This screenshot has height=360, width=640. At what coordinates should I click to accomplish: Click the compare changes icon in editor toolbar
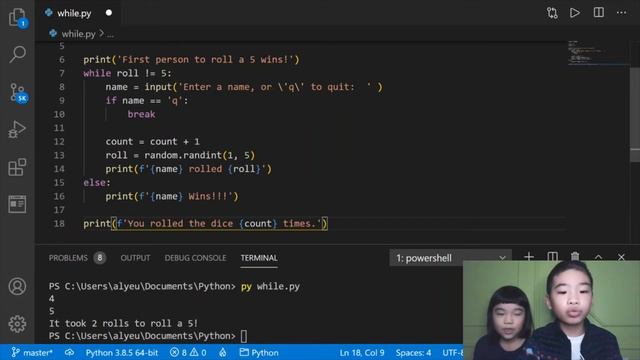coord(552,13)
